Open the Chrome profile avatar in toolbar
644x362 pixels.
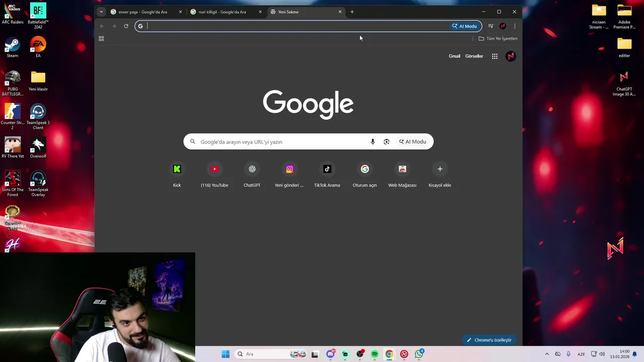click(503, 26)
